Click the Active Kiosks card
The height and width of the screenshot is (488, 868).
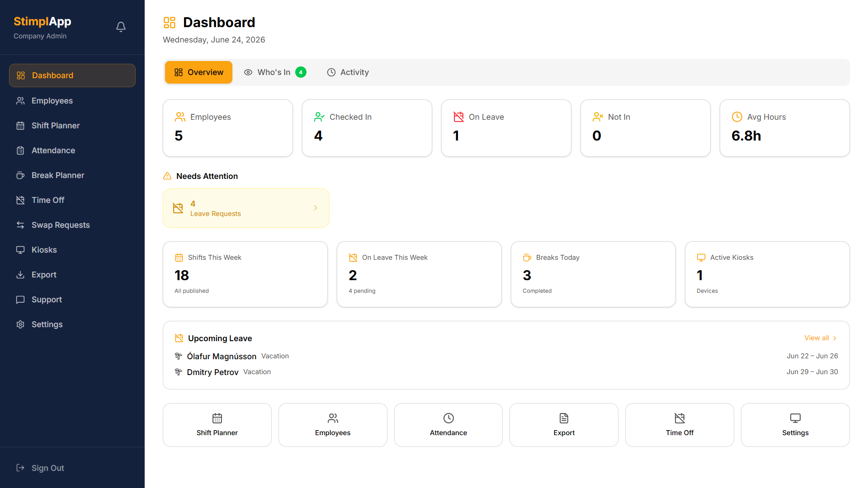click(767, 274)
